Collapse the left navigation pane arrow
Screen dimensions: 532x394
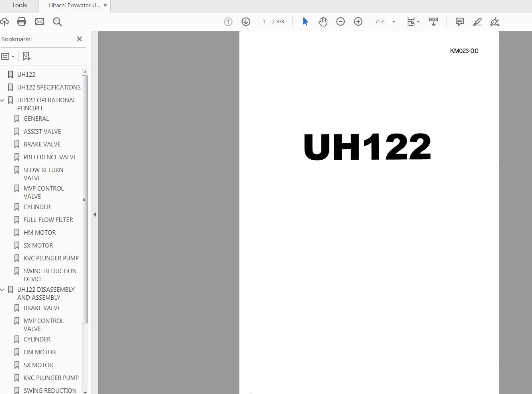[x=95, y=215]
